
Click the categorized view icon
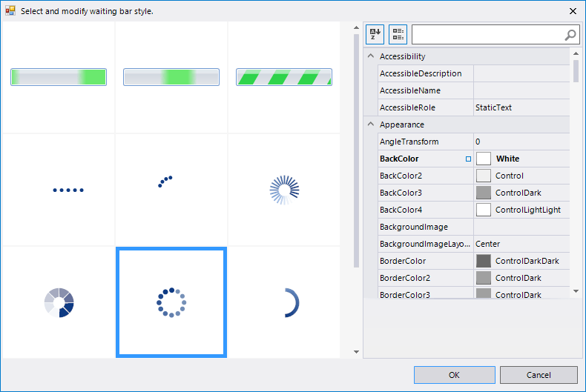tap(398, 34)
